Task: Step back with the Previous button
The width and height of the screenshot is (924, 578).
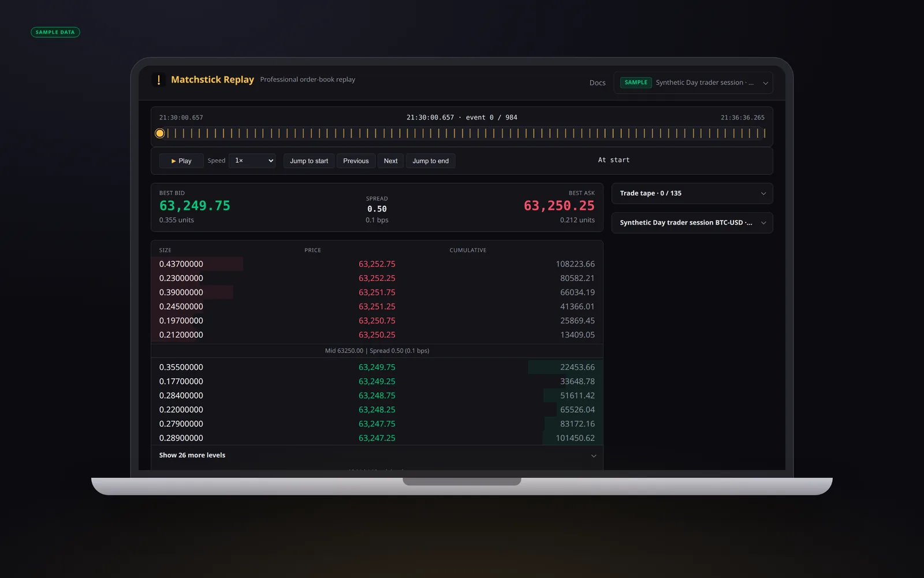Action: (356, 161)
